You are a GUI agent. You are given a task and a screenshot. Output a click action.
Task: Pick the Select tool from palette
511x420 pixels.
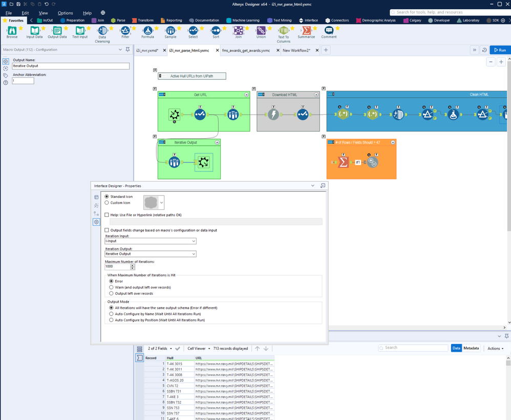pos(193,32)
